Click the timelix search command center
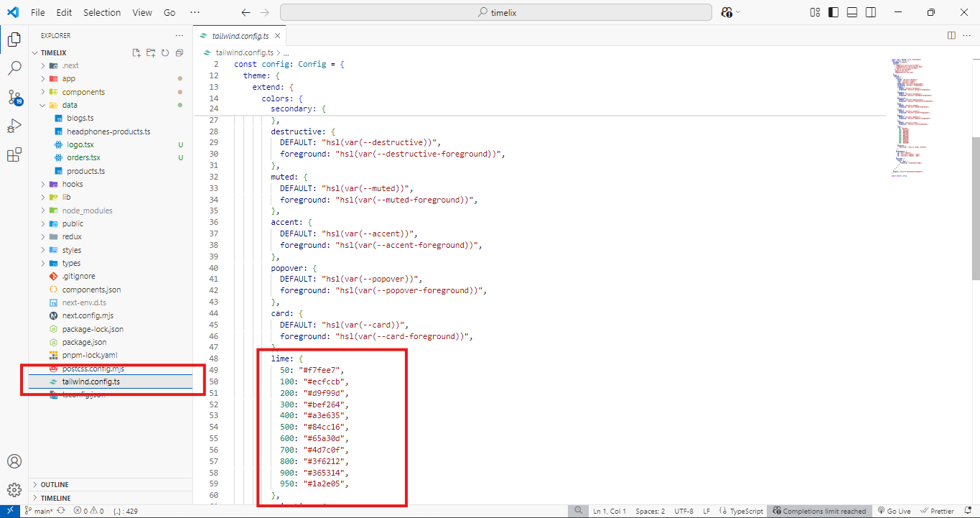This screenshot has width=980, height=518. click(x=496, y=12)
